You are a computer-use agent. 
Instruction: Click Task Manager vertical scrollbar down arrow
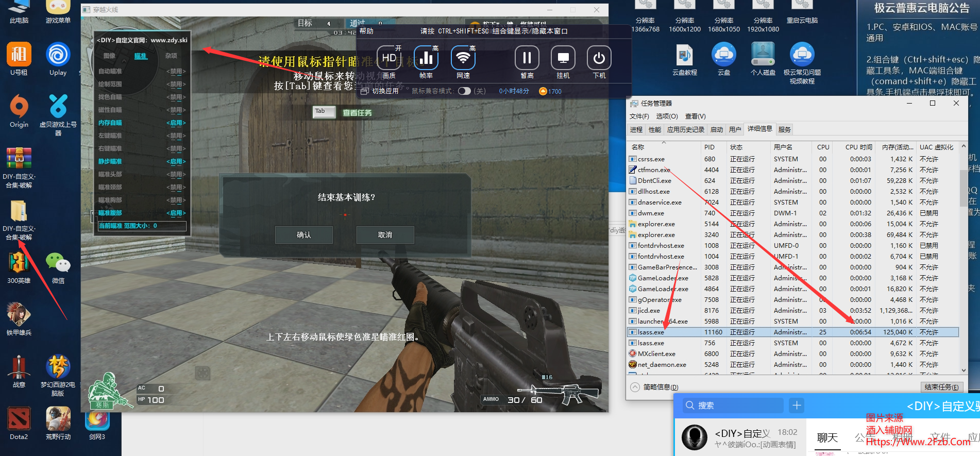click(964, 370)
